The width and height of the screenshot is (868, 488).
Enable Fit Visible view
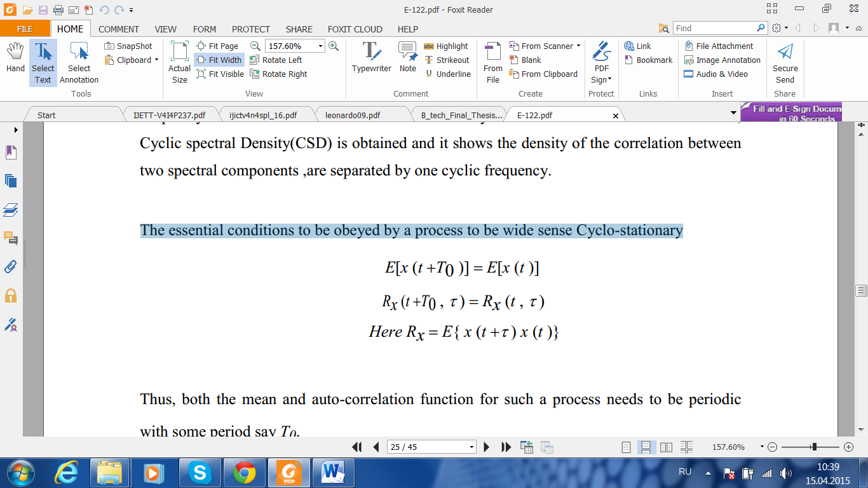[x=220, y=74]
